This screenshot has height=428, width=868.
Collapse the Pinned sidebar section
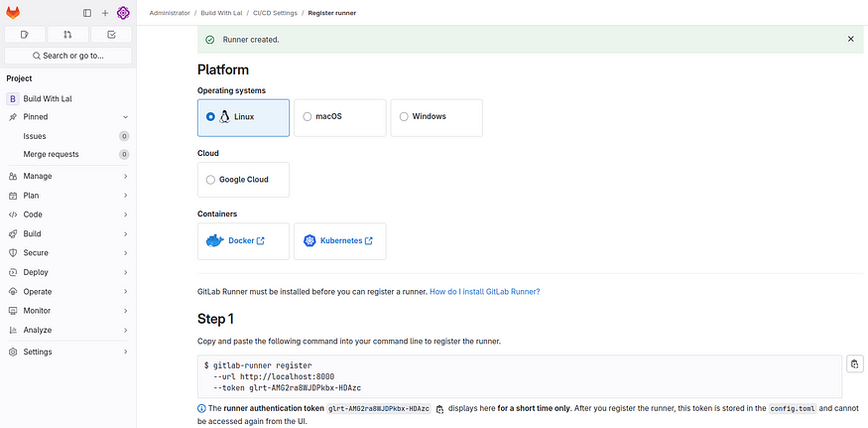point(68,117)
